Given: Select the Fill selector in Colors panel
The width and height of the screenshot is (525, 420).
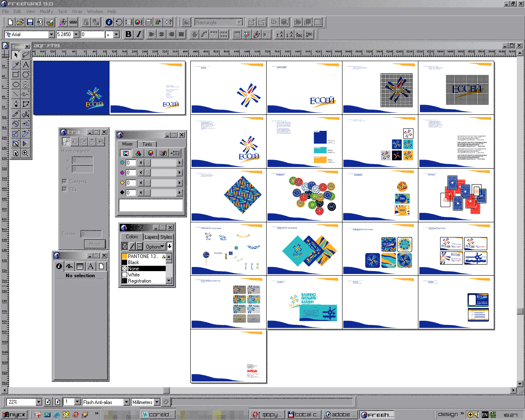Looking at the screenshot, I should pyautogui.click(x=125, y=246).
